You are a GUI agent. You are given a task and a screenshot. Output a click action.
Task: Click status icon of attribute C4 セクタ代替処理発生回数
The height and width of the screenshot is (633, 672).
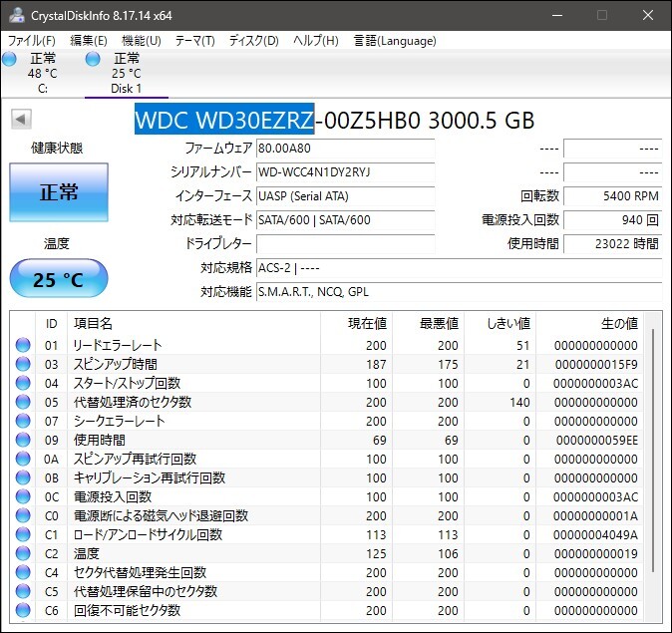click(x=23, y=572)
